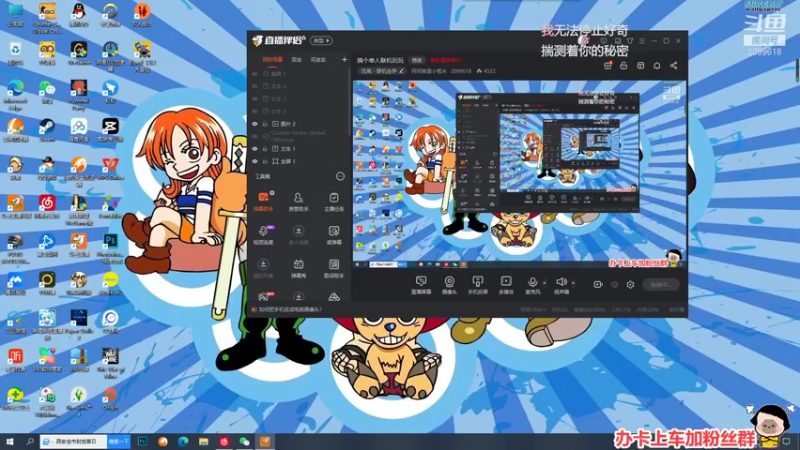Open the 多人连麦 tool

[x=298, y=235]
